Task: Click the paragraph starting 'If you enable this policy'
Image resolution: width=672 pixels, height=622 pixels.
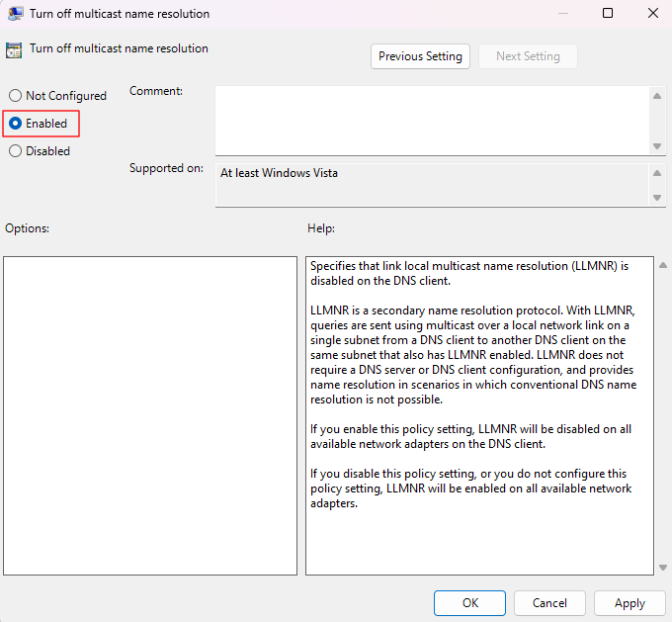Action: [470, 436]
